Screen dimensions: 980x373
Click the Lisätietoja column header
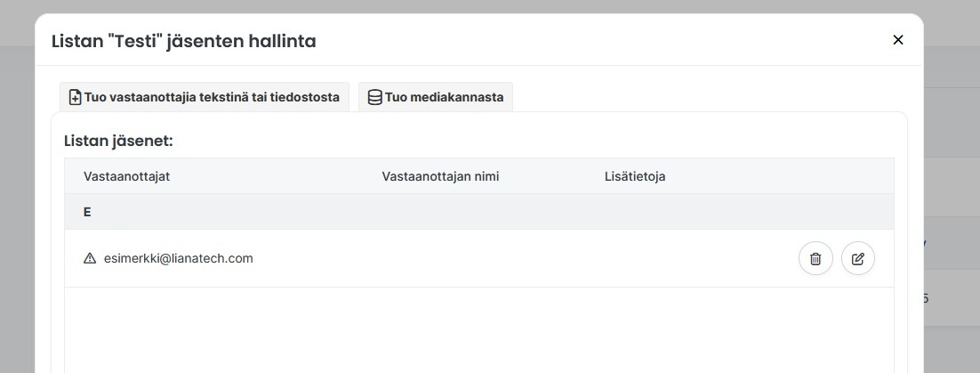(635, 176)
